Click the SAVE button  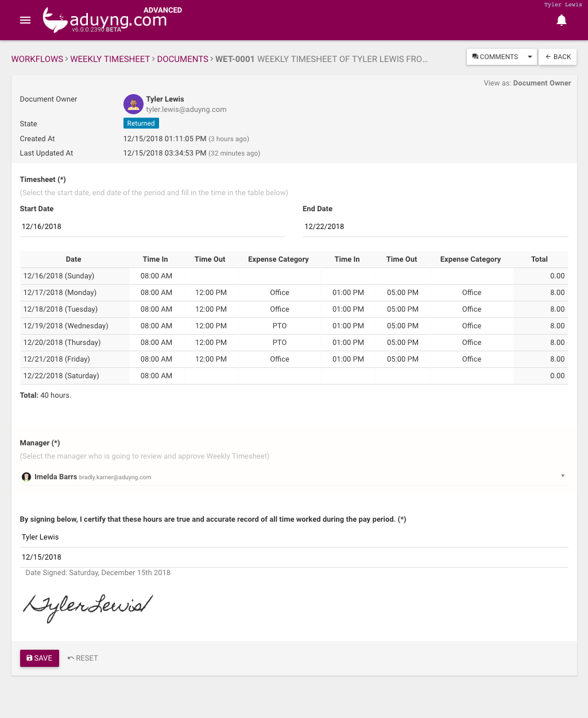click(39, 658)
